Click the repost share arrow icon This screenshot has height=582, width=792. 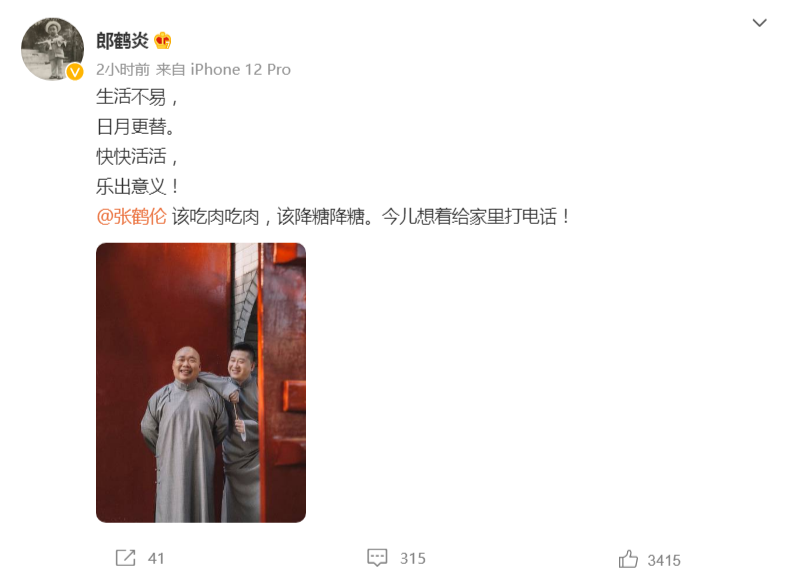pos(125,558)
